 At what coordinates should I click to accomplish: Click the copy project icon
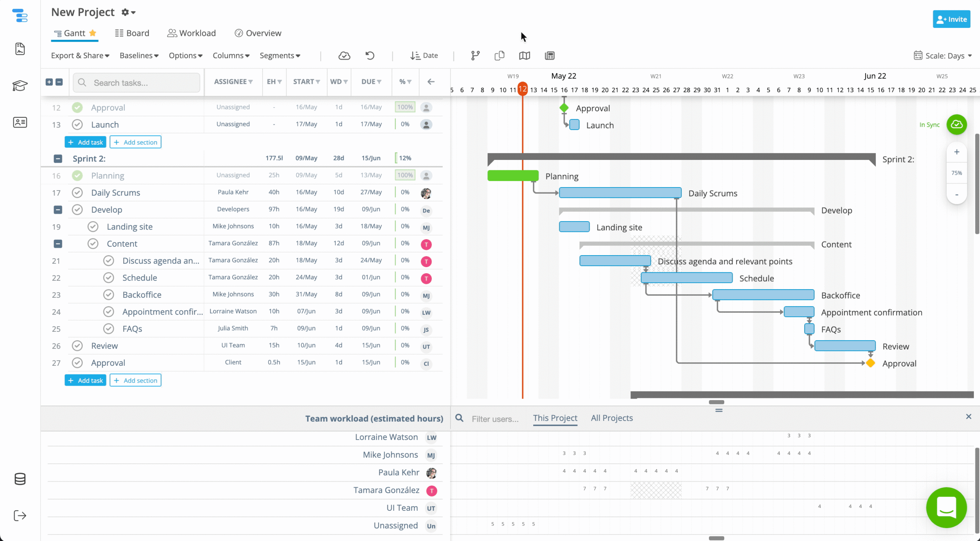click(x=499, y=56)
